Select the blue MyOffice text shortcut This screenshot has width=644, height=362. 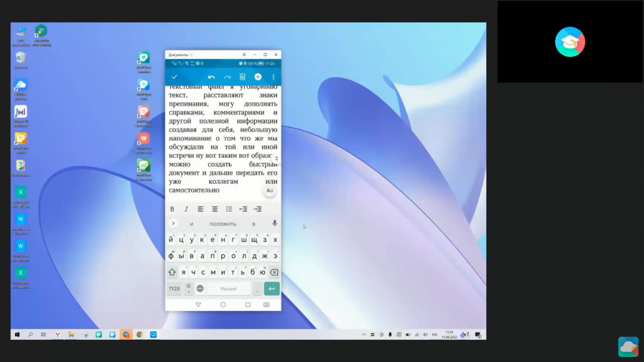144,89
